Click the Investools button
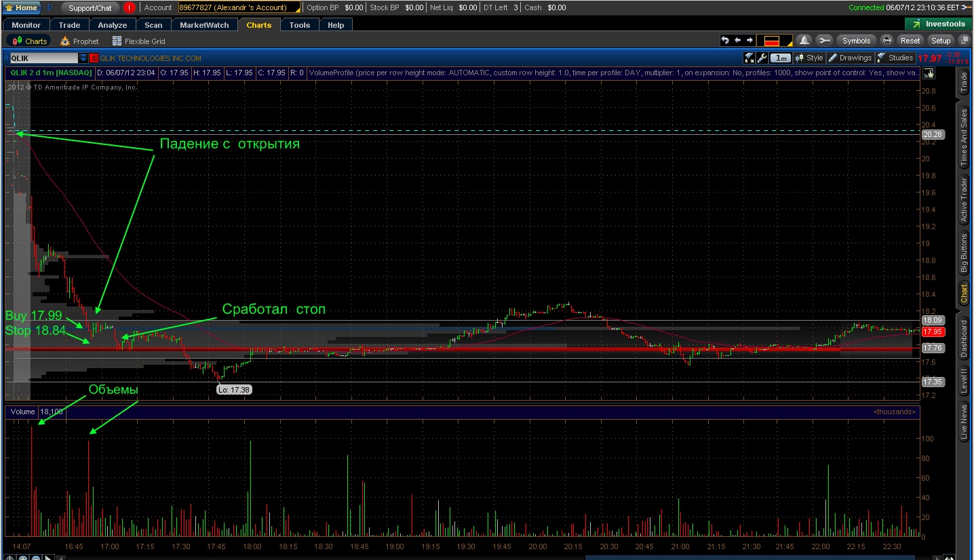 click(938, 24)
